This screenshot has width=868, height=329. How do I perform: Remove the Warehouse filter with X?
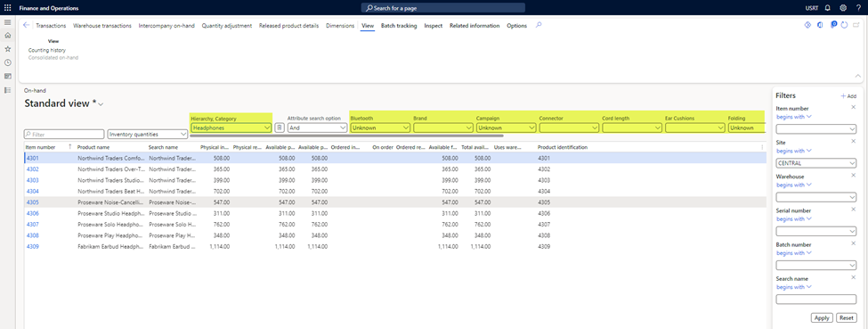pyautogui.click(x=853, y=176)
